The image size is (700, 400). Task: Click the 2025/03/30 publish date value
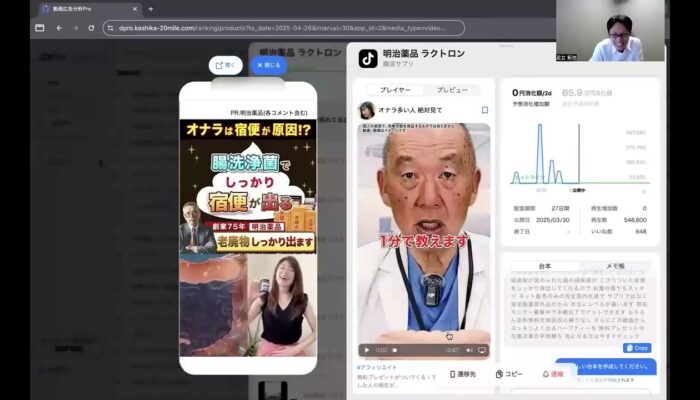point(553,220)
